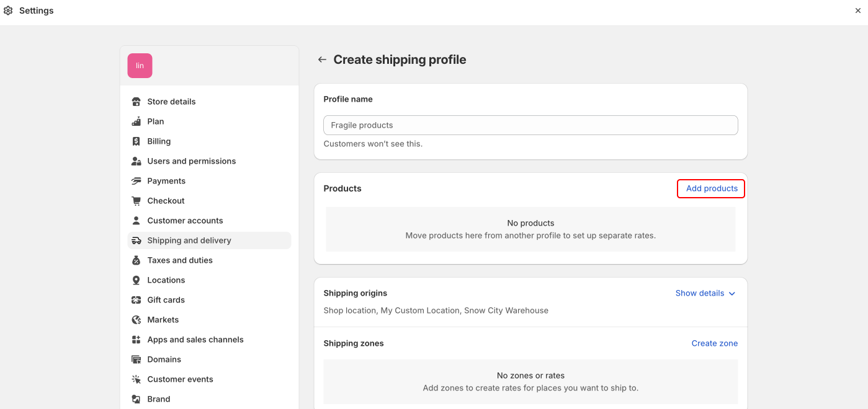Viewport: 868px width, 409px height.
Task: Open Checkout settings
Action: click(x=209, y=201)
